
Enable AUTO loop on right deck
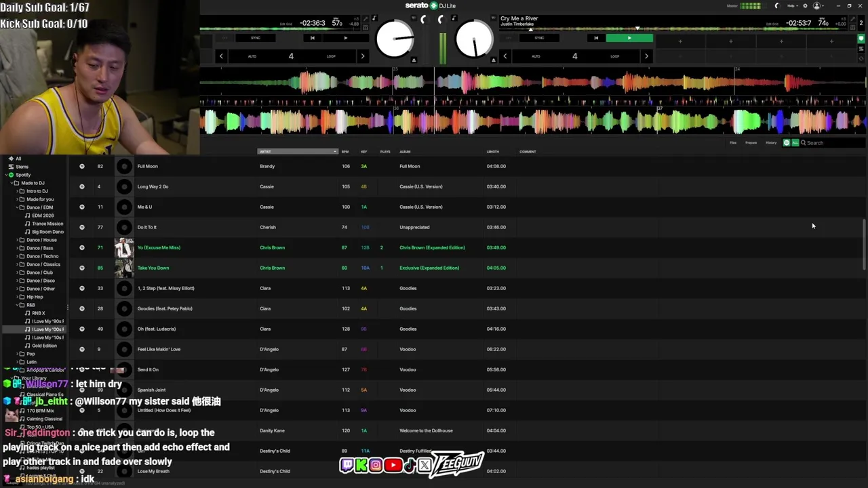(x=536, y=56)
